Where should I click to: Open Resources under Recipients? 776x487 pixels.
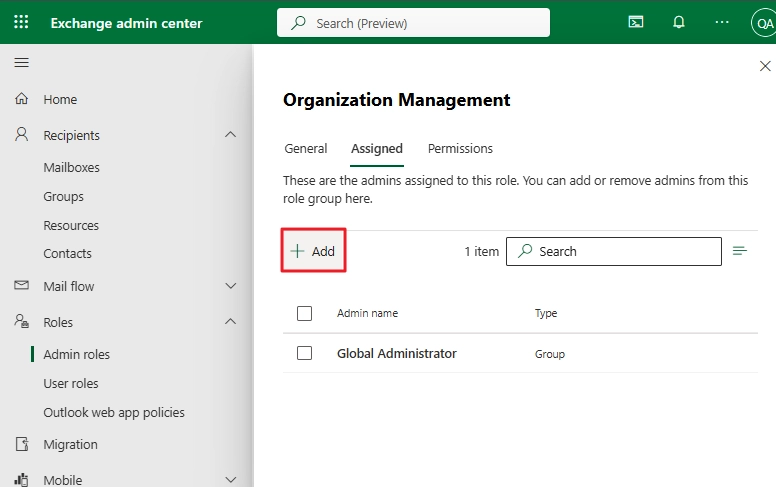pos(71,225)
